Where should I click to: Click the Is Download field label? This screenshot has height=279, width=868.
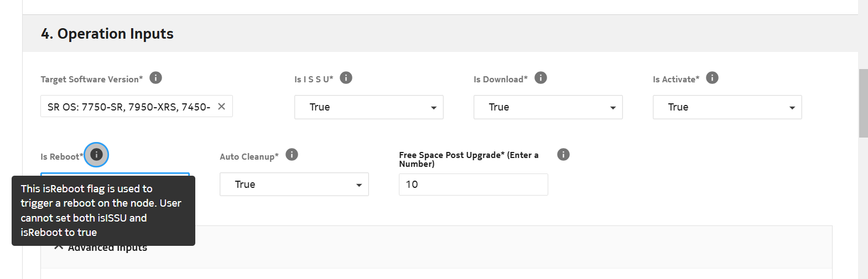click(500, 80)
